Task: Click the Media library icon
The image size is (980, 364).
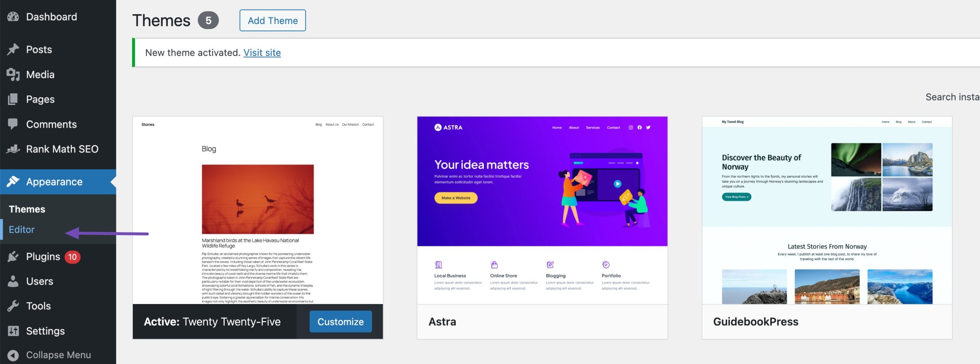Action: point(13,74)
